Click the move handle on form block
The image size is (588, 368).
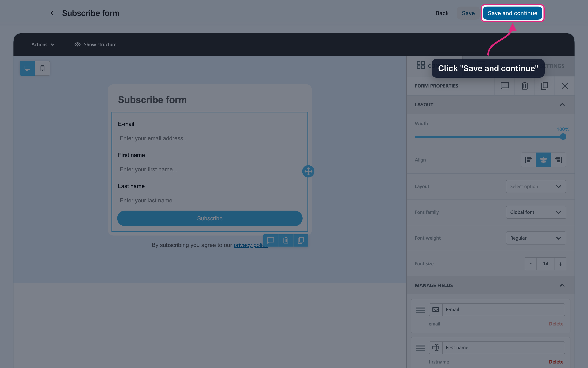coord(308,171)
